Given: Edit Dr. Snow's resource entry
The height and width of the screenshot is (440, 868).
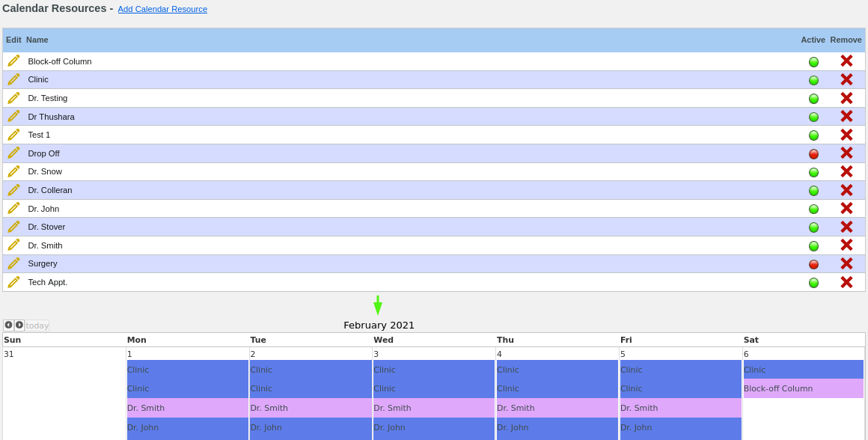Looking at the screenshot, I should coord(13,171).
